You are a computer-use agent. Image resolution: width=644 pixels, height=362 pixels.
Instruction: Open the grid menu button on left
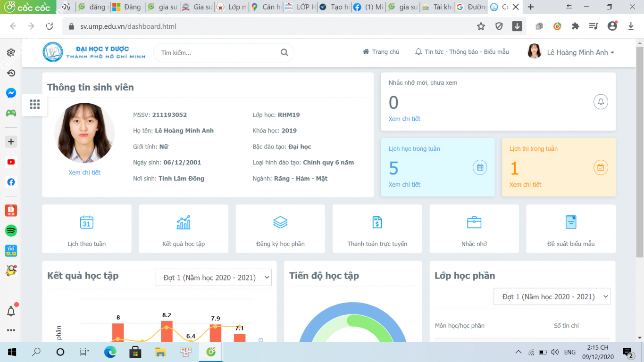(34, 104)
